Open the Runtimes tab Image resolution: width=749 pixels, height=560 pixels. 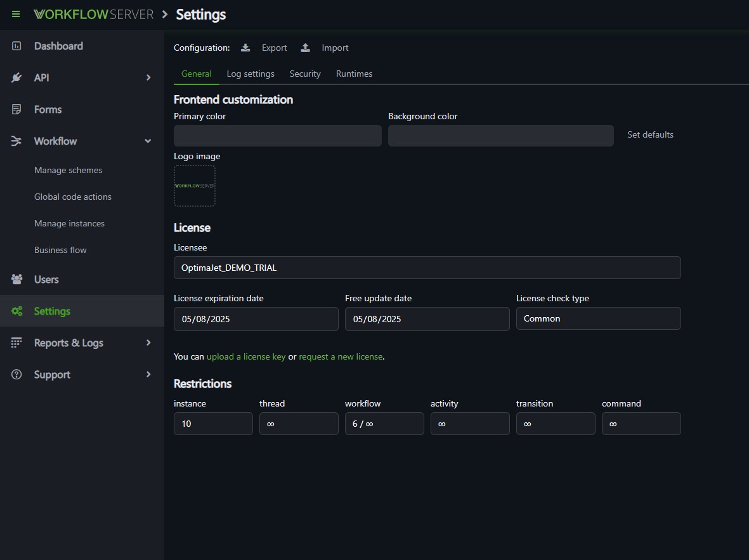point(354,74)
